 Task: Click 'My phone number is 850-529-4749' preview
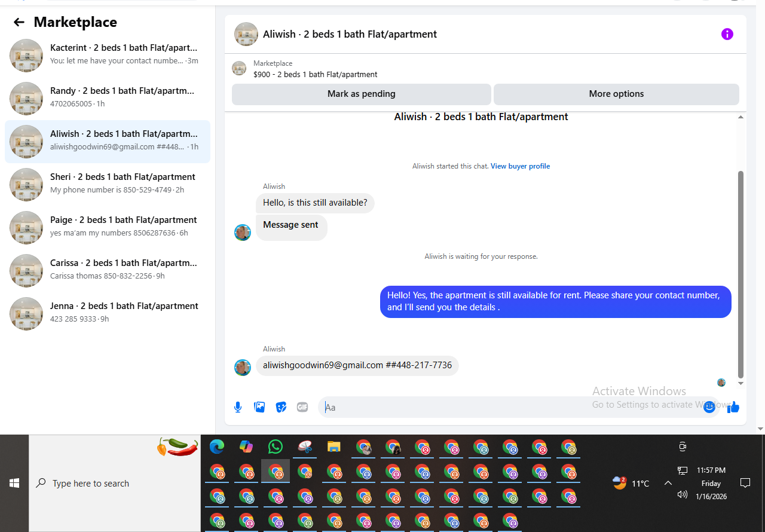[x=111, y=190]
